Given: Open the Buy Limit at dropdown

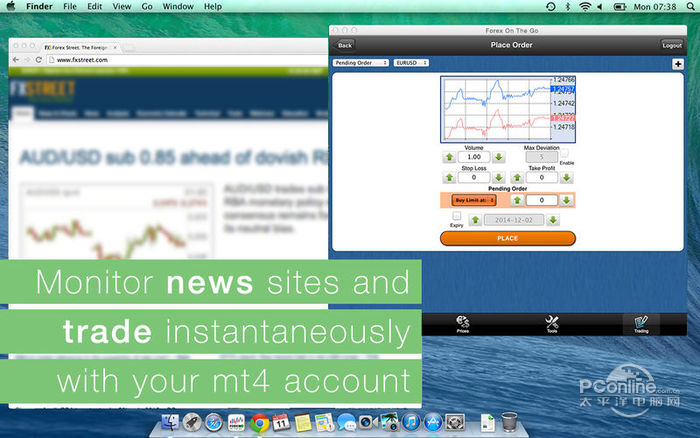Looking at the screenshot, I should click(x=474, y=200).
